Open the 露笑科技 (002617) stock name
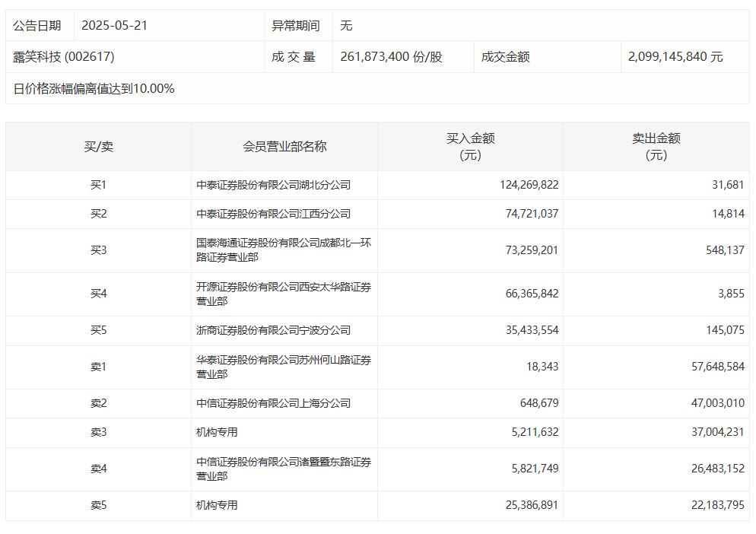This screenshot has width=756, height=534. 64,56
